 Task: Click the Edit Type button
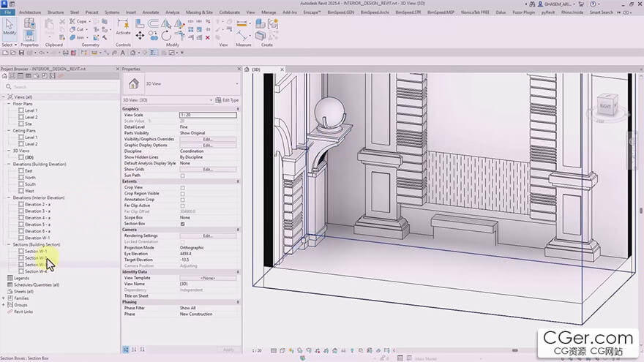[228, 99]
